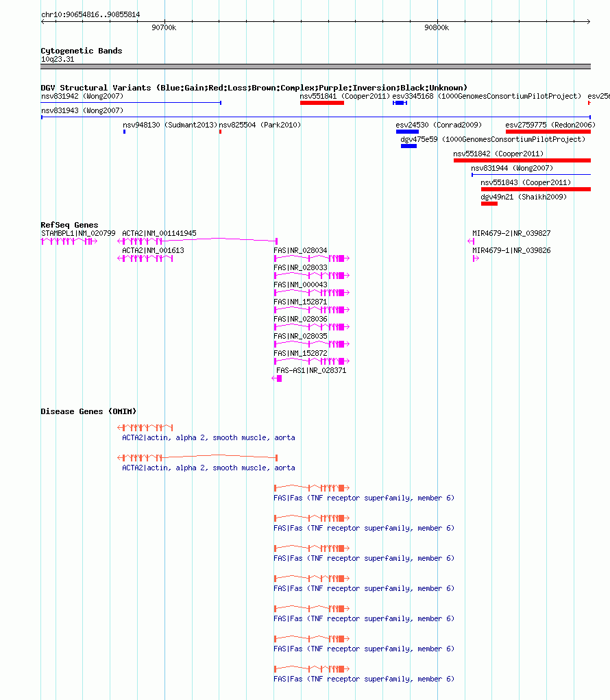
Task: Select the nsv551843 (Cooper2011) label
Action: [x=526, y=182]
